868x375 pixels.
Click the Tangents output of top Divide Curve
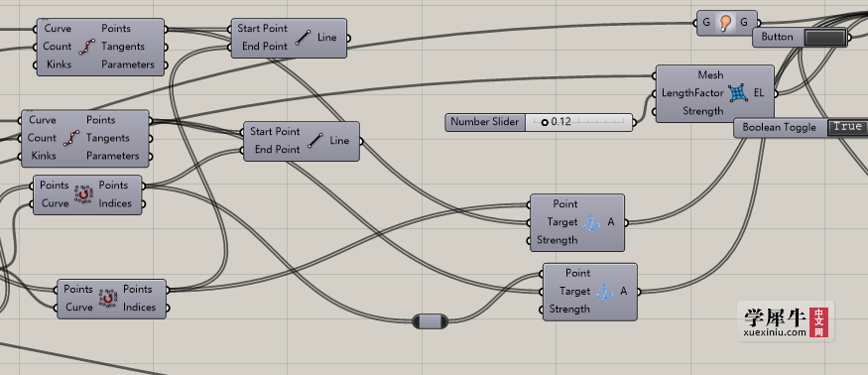coord(123,47)
